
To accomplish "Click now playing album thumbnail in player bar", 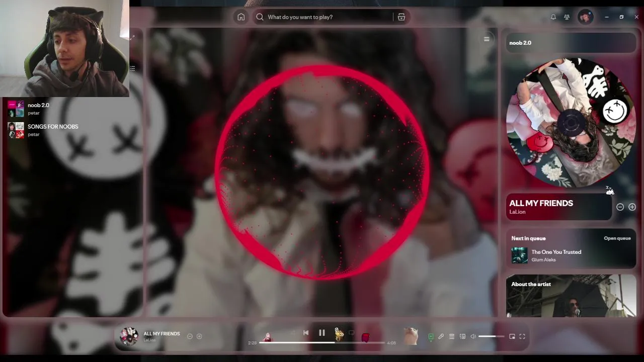I will coord(129,336).
